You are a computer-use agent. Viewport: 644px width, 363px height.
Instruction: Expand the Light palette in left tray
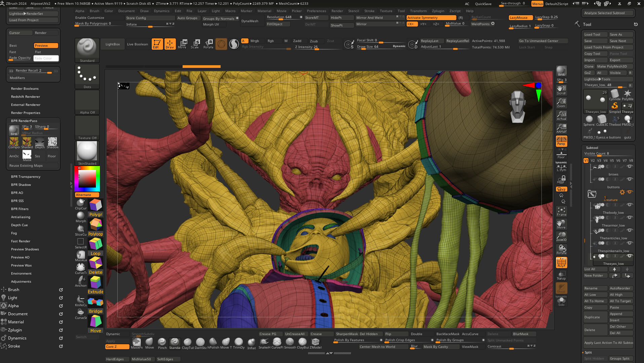pyautogui.click(x=12, y=297)
